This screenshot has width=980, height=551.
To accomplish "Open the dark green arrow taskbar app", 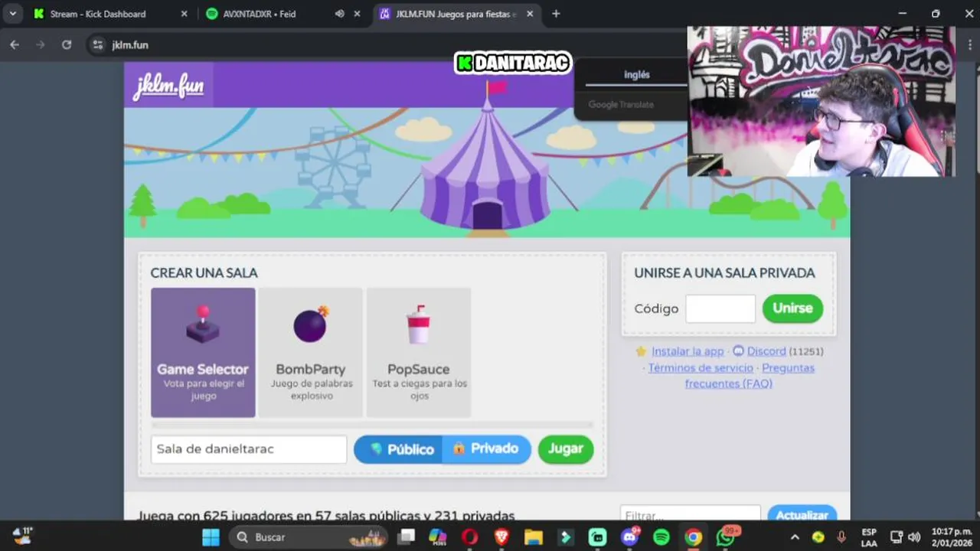I will pyautogui.click(x=566, y=537).
